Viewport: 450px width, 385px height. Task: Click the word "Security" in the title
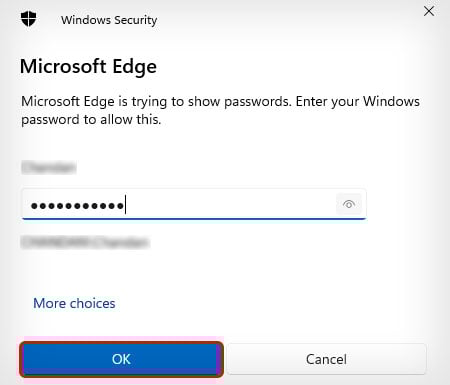tap(135, 20)
